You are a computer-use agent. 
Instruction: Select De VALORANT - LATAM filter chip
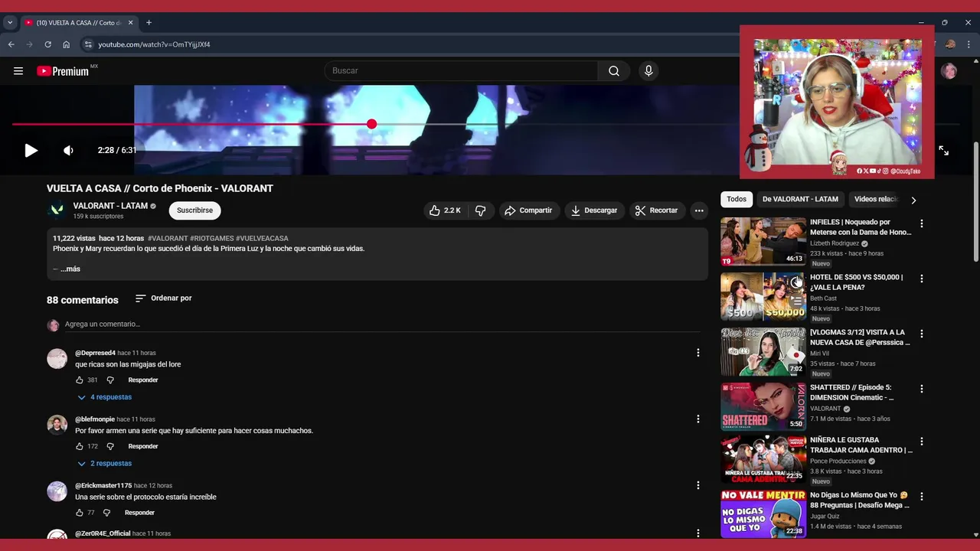(x=800, y=199)
